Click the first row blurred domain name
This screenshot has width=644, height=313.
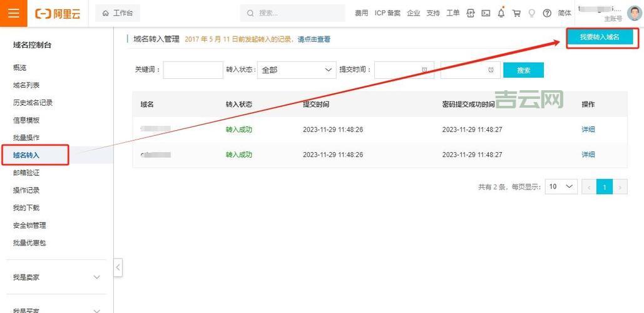tap(155, 129)
